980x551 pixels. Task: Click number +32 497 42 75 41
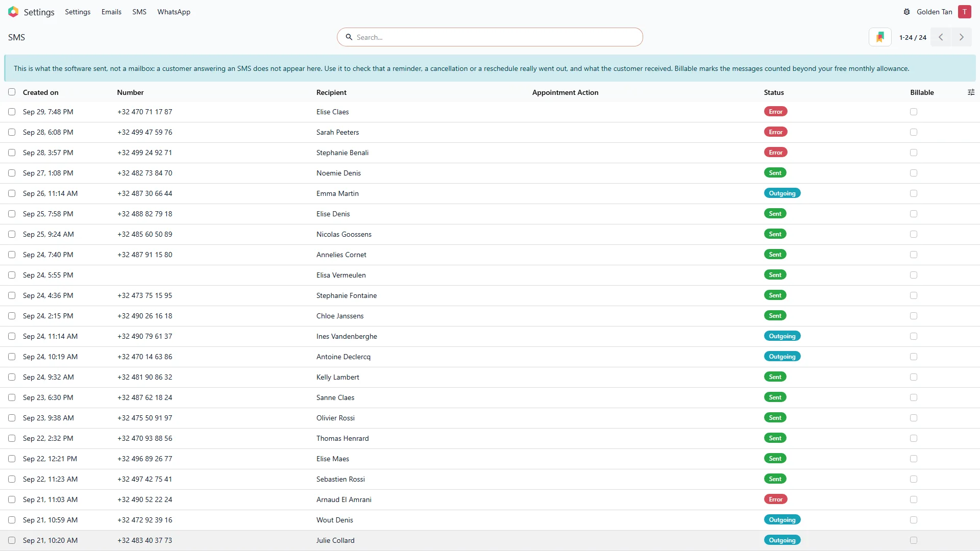point(144,479)
